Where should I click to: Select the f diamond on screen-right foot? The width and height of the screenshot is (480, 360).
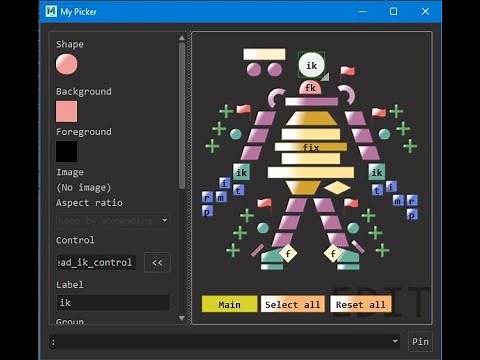(x=333, y=253)
